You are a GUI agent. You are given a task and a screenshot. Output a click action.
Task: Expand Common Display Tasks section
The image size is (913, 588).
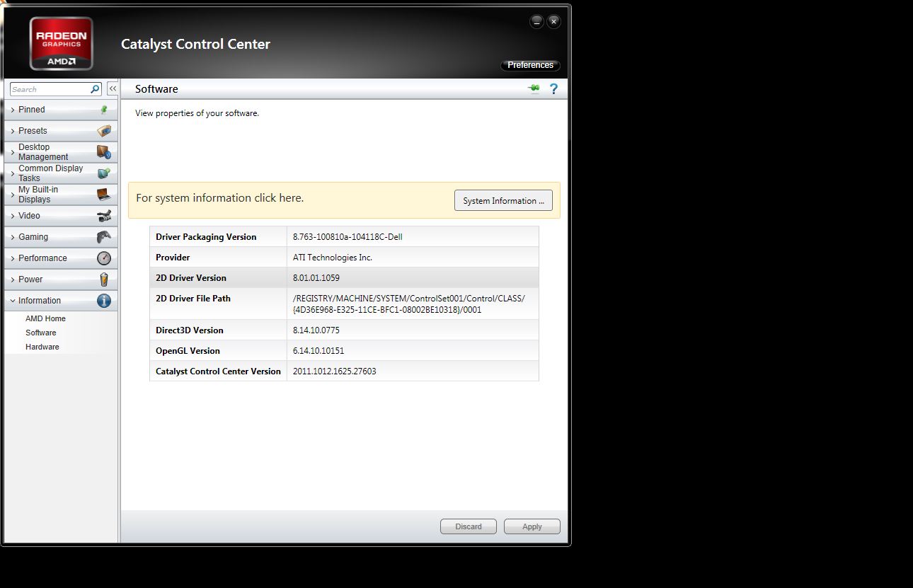13,173
